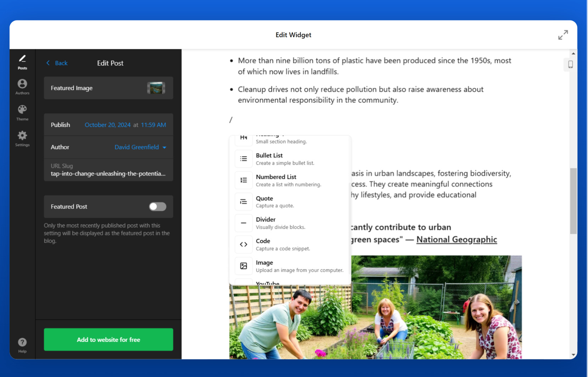
Task: Open the National Geographic link
Action: point(456,239)
